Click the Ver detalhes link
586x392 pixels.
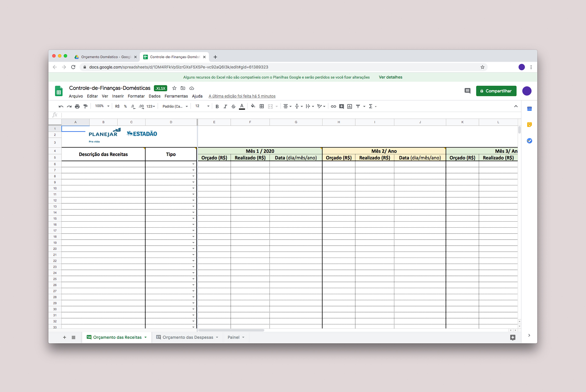pyautogui.click(x=390, y=77)
